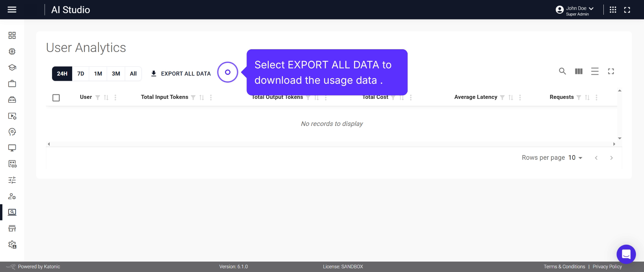Sort the Average Latency column

tap(511, 97)
